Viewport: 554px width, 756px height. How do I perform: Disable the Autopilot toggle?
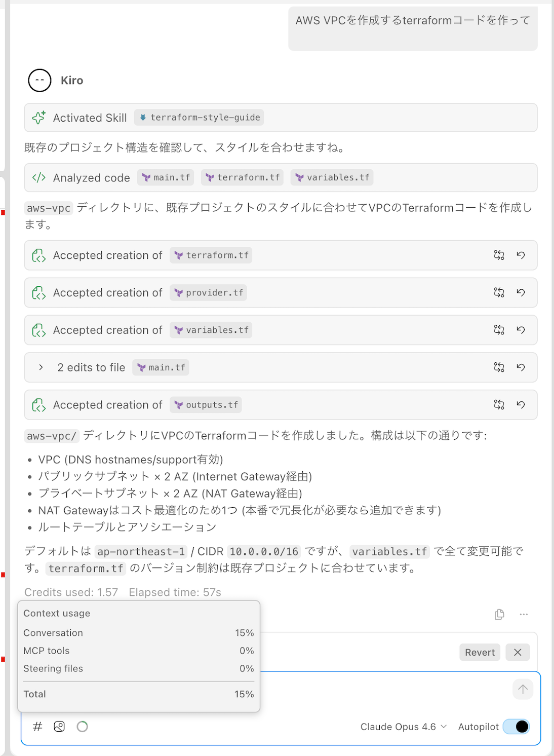tap(518, 726)
